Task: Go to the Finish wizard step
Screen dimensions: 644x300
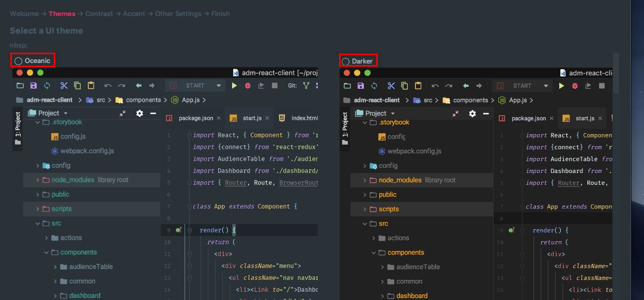Action: pos(221,13)
